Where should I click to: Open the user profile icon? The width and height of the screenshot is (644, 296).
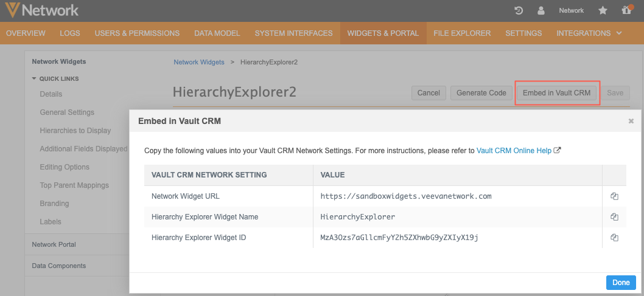tap(541, 10)
